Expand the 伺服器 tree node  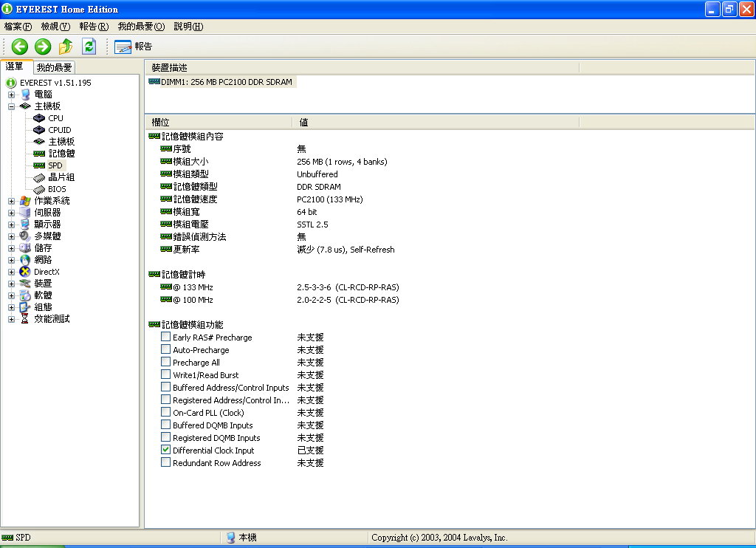tap(11, 213)
